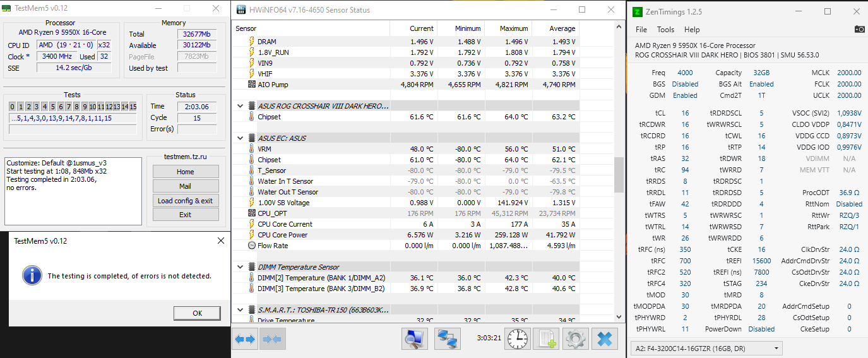Image resolution: width=868 pixels, height=358 pixels.
Task: Click the HWiNFO64 title bar app icon
Action: (x=241, y=10)
